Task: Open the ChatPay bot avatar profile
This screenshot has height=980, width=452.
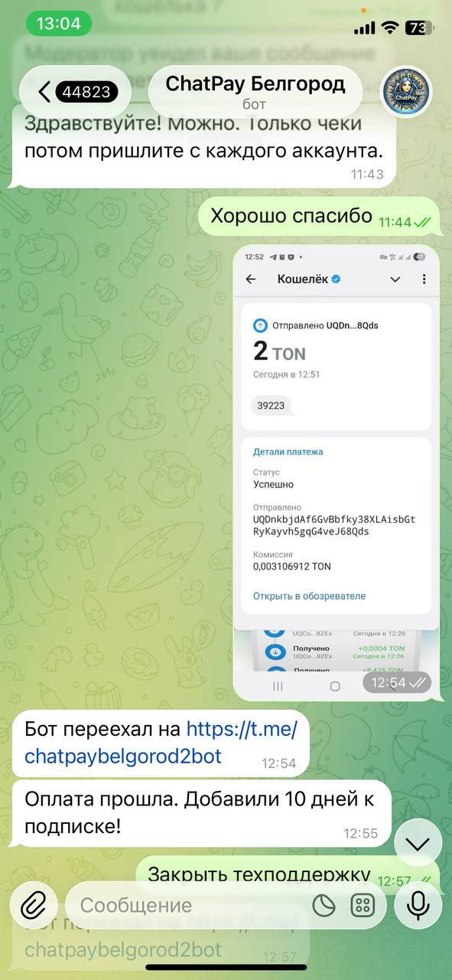Action: [405, 92]
